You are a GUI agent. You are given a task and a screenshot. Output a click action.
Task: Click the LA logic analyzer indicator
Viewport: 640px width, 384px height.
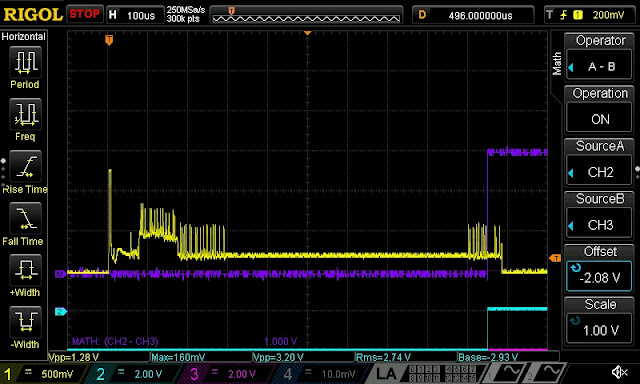click(386, 373)
